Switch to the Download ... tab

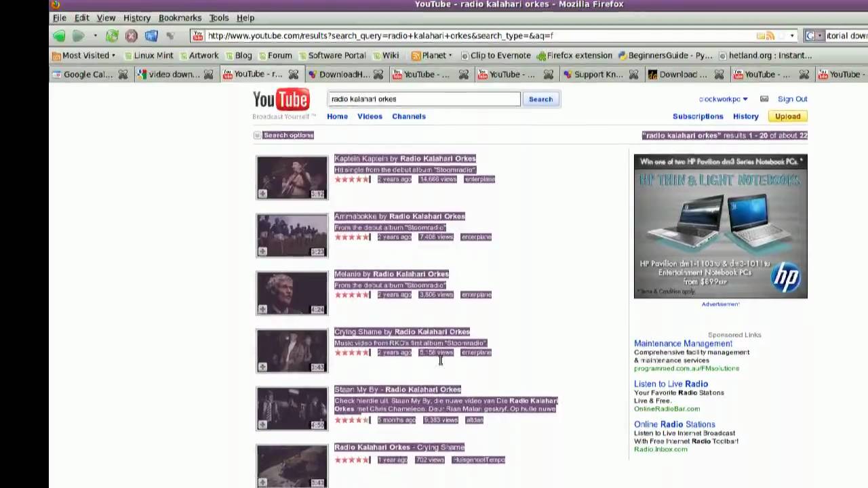pos(679,75)
